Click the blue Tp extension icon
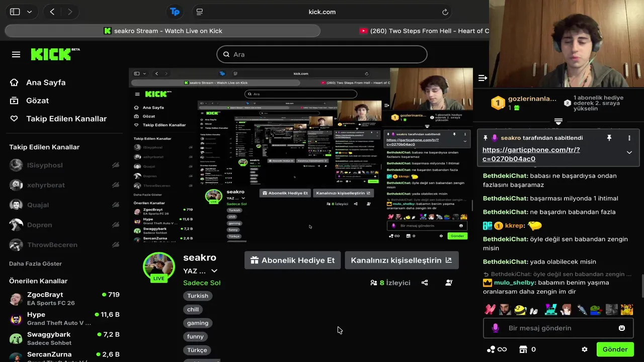 click(175, 12)
